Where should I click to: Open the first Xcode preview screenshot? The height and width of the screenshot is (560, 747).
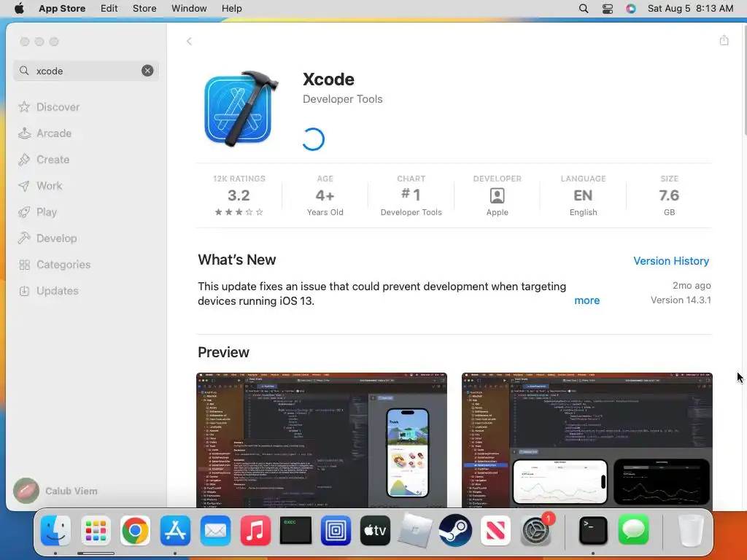(x=322, y=440)
